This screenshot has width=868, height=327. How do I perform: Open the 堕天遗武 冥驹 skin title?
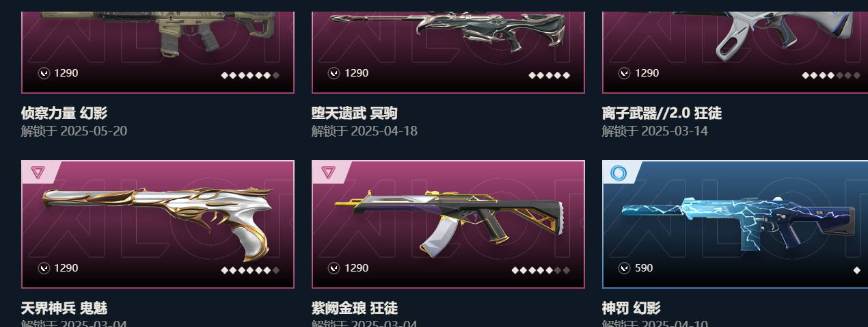355,114
